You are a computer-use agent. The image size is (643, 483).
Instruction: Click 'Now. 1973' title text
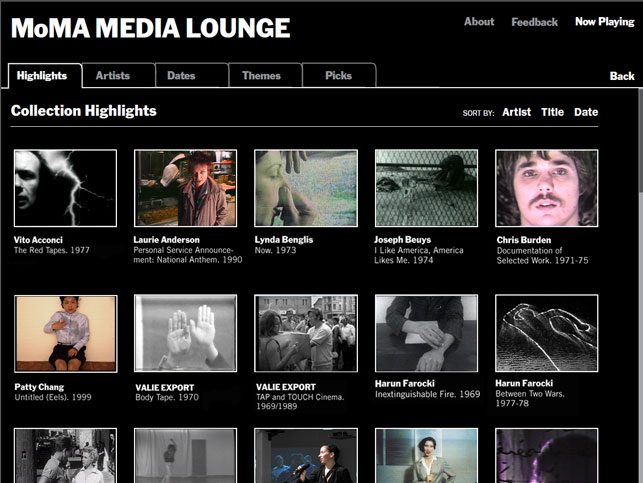click(275, 250)
